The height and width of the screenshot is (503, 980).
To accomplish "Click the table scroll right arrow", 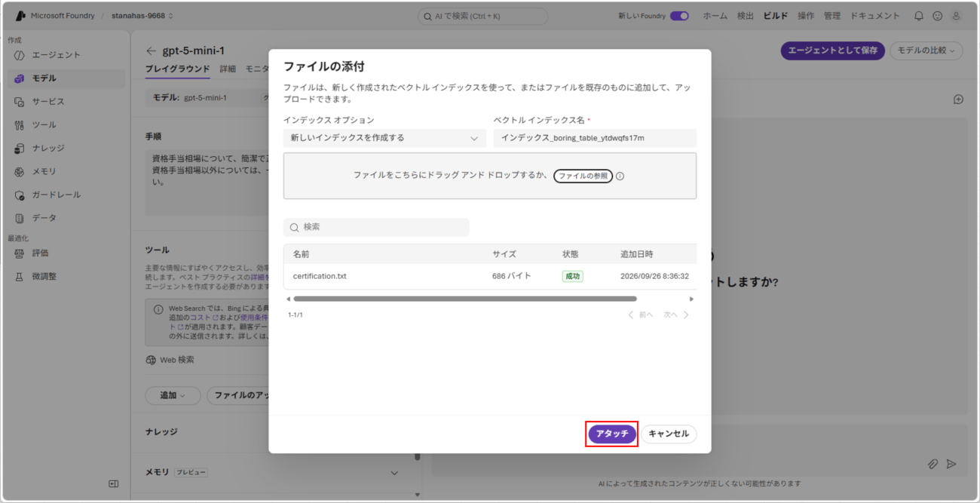I will [691, 299].
